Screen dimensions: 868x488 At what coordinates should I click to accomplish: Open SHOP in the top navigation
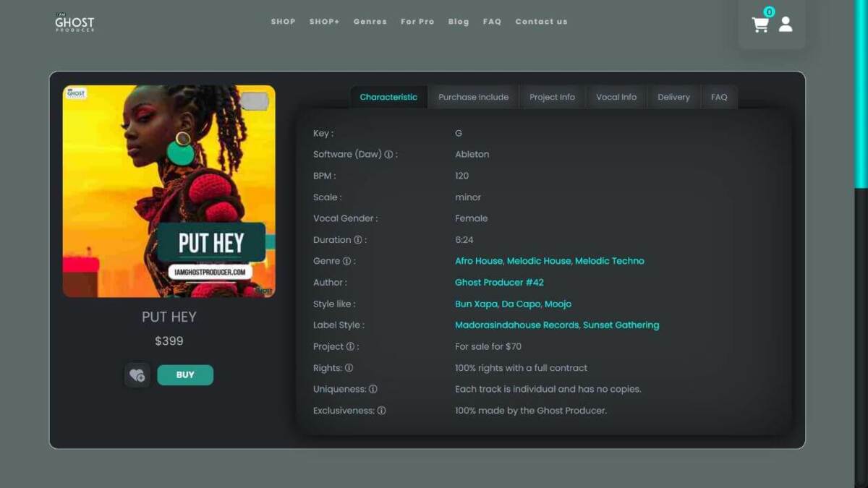283,22
